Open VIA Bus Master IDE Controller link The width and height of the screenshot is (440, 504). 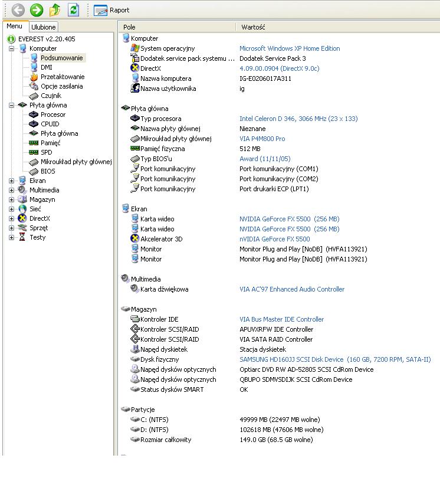pyautogui.click(x=282, y=319)
